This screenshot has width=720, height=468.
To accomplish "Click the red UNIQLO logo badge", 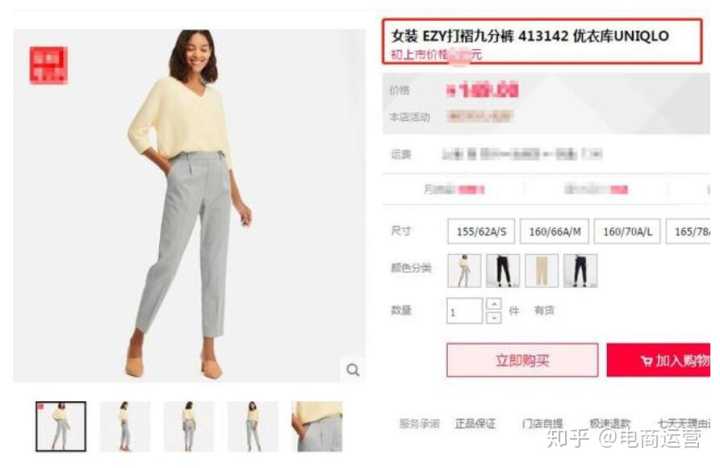I will 49,65.
